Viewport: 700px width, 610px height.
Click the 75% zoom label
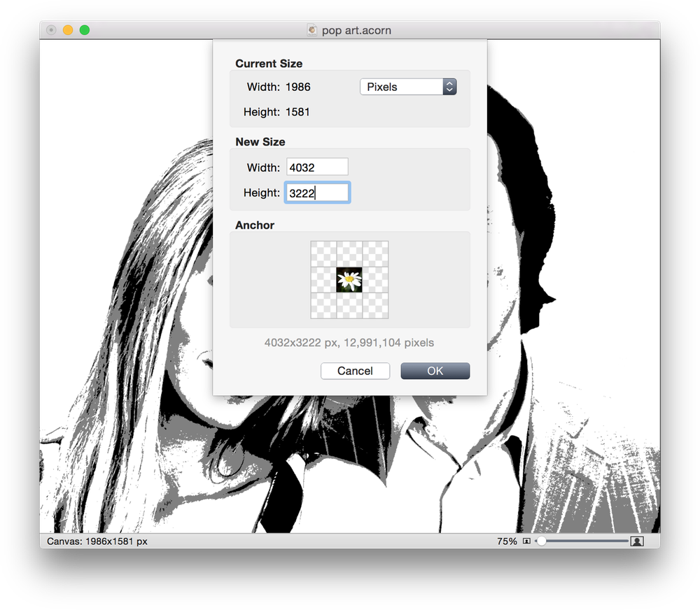[x=507, y=541]
